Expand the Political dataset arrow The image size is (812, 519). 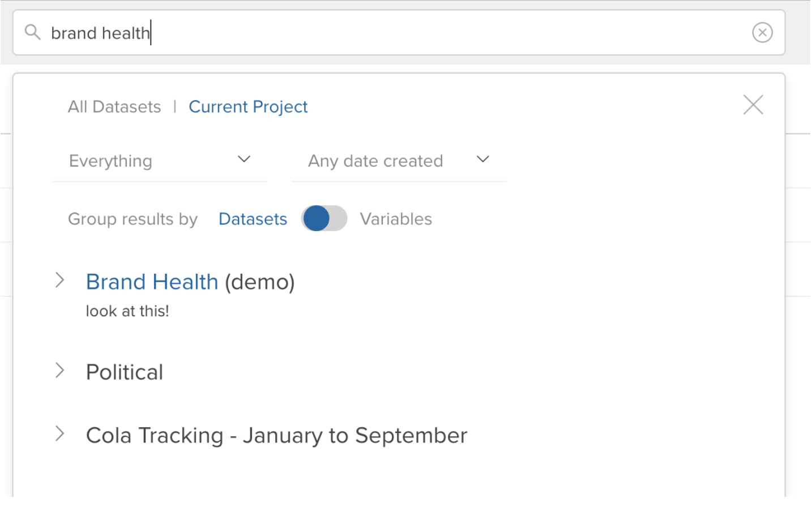pos(59,371)
